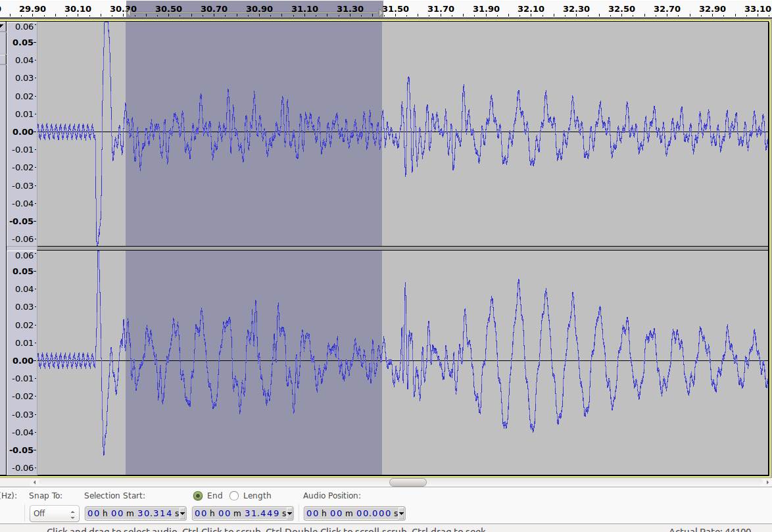Open the Snap To dropdown set to Off
Viewport: 772px width, 532px height.
pos(54,513)
